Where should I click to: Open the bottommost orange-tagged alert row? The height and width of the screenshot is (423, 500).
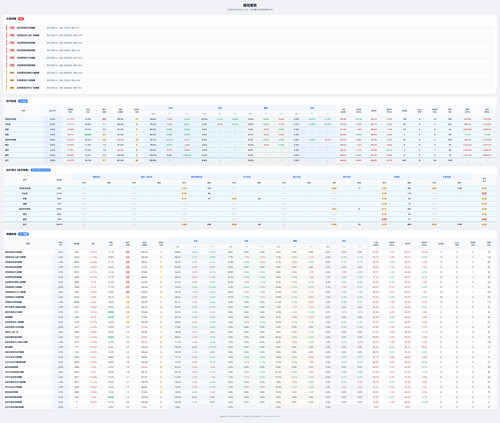click(x=249, y=88)
